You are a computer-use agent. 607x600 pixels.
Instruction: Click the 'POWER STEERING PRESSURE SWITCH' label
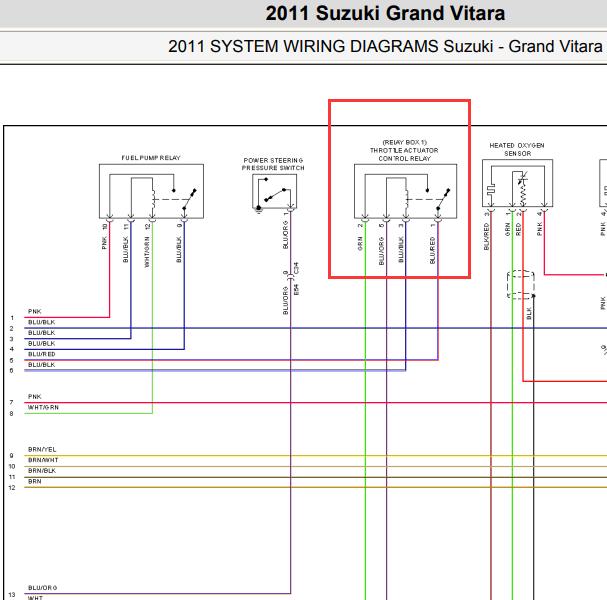point(273,164)
